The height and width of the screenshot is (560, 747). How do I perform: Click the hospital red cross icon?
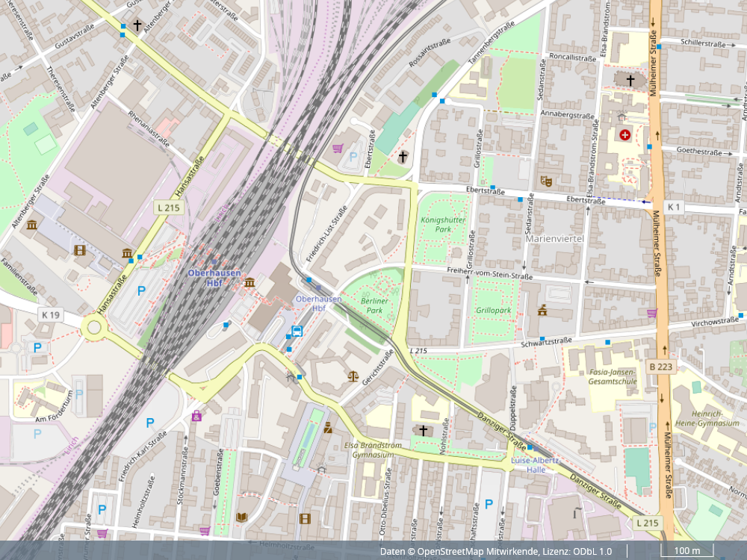624,134
